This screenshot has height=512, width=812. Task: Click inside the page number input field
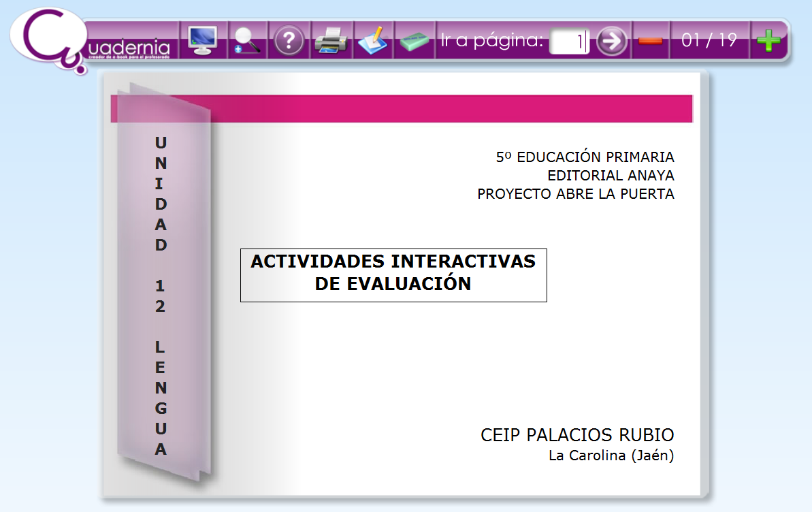tap(568, 42)
